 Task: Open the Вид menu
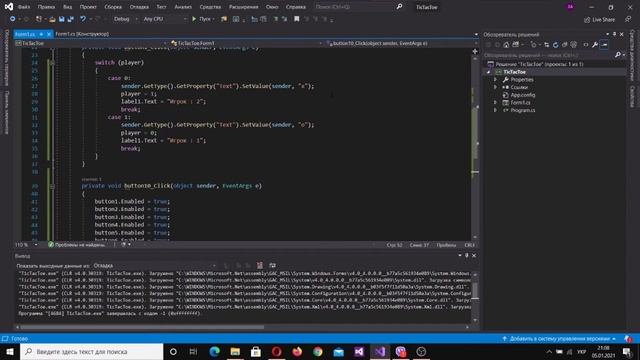(68, 7)
